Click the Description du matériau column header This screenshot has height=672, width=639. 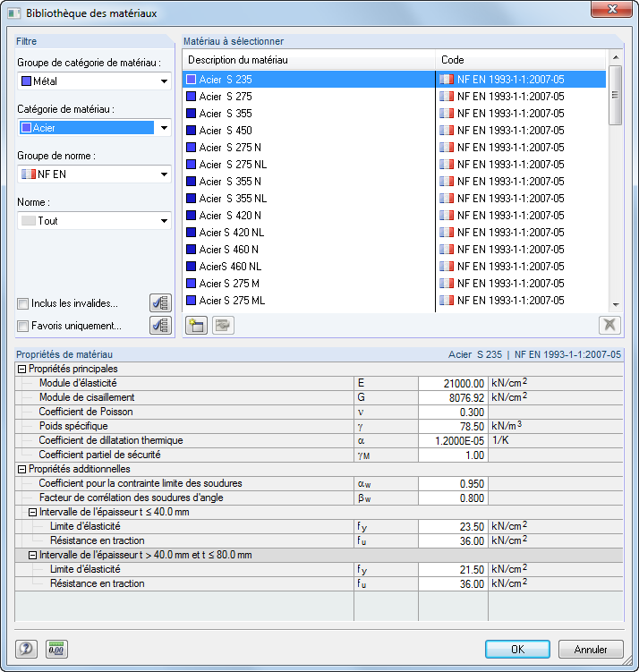tap(309, 60)
